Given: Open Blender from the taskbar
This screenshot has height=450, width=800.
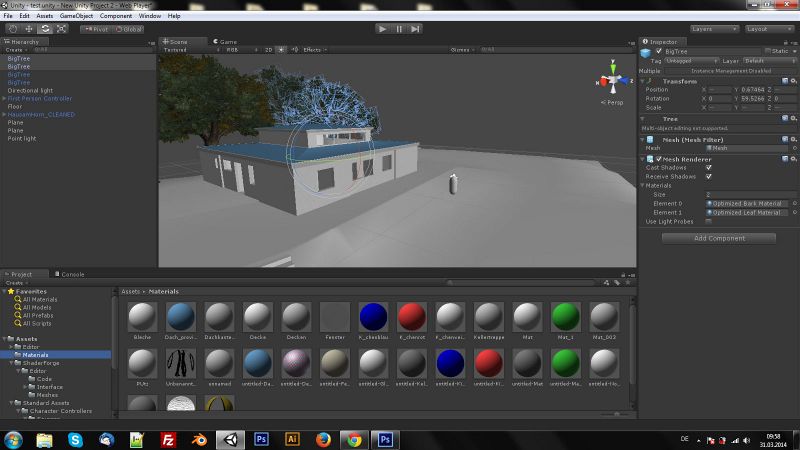Looking at the screenshot, I should (201, 439).
